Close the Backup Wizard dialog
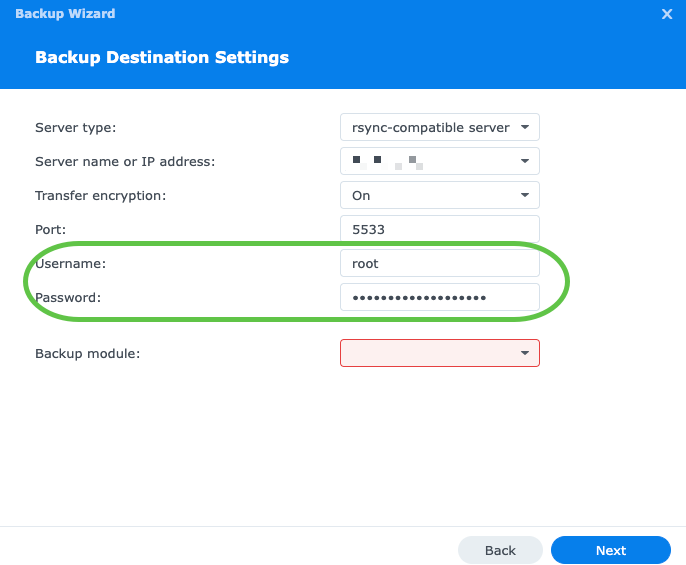The width and height of the screenshot is (686, 565). coord(667,14)
